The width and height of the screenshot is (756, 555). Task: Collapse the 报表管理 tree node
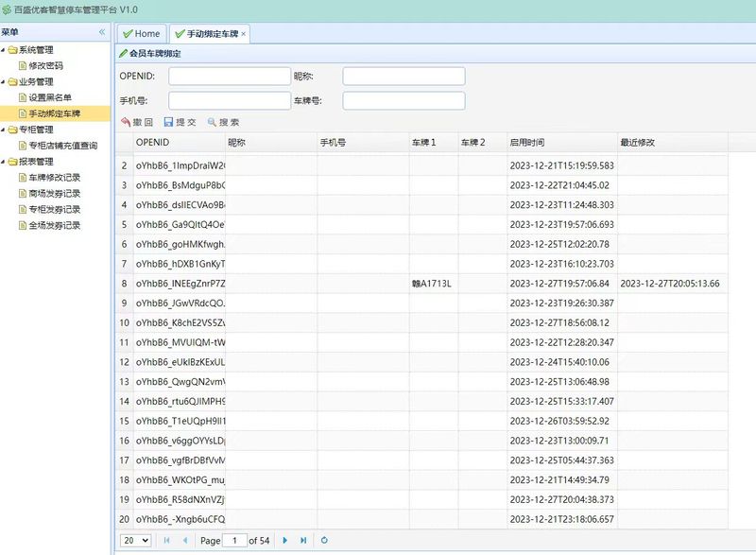coord(4,162)
